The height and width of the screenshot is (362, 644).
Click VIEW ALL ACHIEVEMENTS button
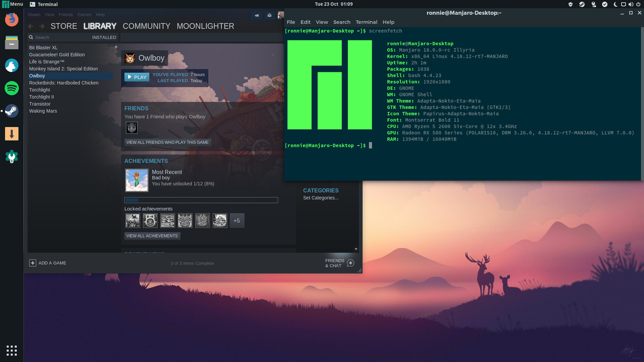click(152, 236)
